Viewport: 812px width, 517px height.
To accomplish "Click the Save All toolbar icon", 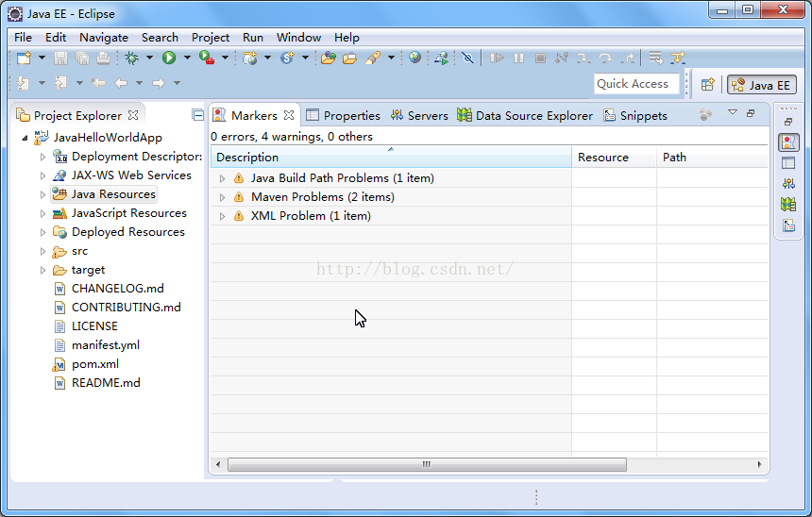I will pos(82,58).
